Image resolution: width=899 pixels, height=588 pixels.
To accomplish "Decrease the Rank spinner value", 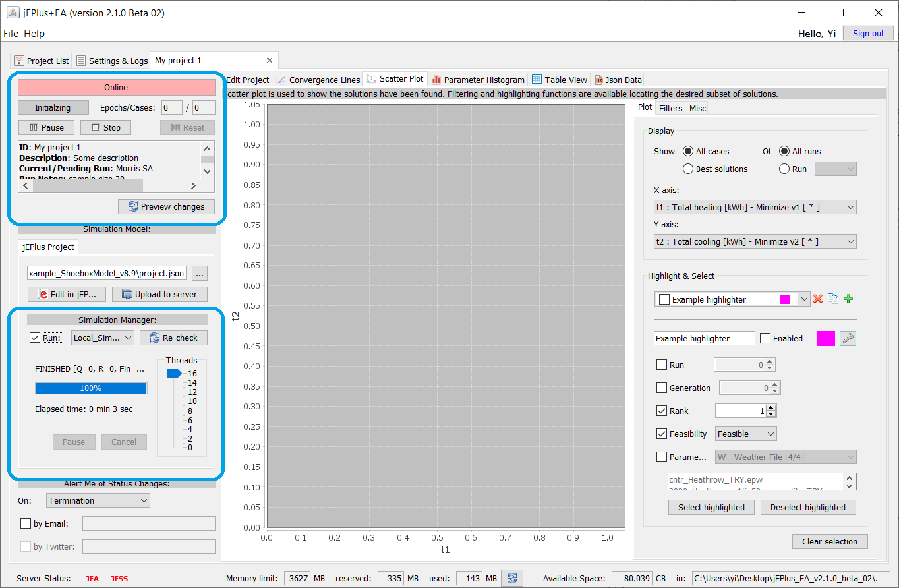I will [771, 414].
